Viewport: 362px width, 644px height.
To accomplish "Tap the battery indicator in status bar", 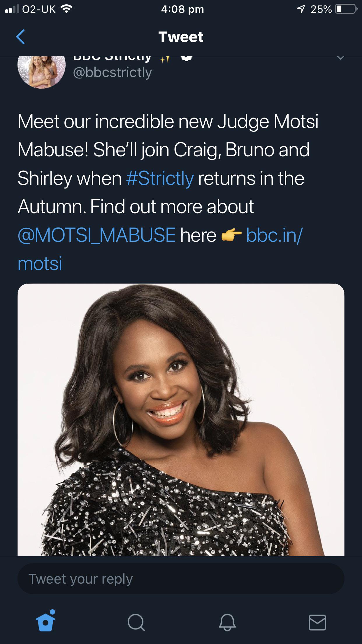I will [346, 9].
